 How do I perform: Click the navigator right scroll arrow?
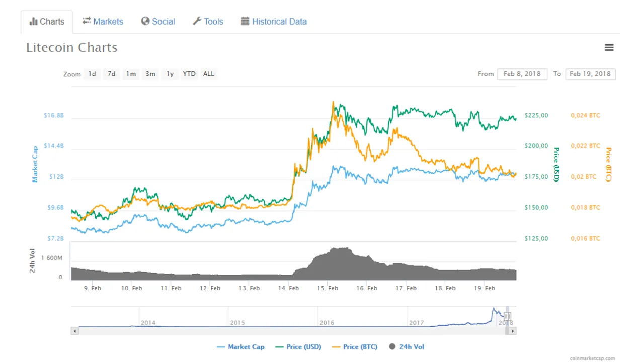[513, 331]
